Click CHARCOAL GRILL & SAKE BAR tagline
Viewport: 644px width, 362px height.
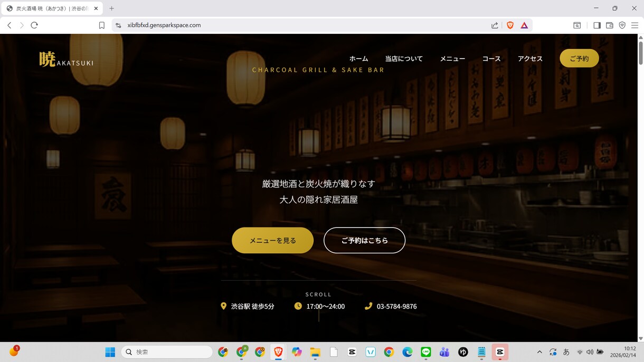click(x=318, y=70)
